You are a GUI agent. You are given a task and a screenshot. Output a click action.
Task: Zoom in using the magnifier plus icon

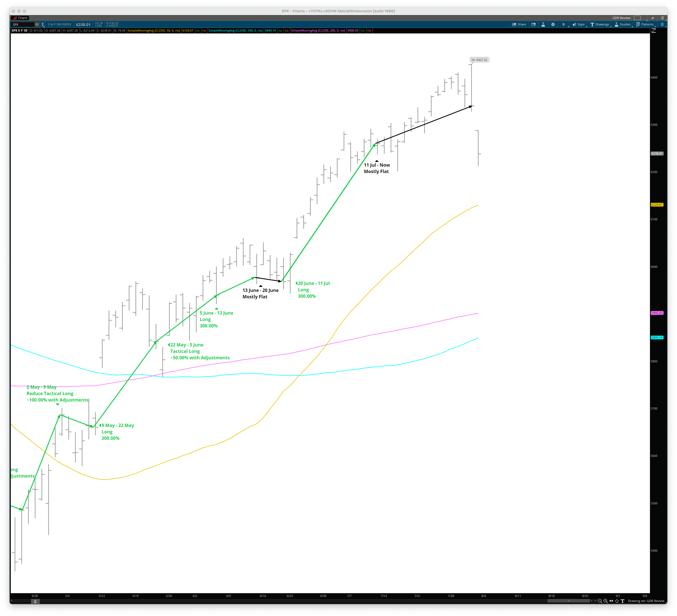click(605, 601)
